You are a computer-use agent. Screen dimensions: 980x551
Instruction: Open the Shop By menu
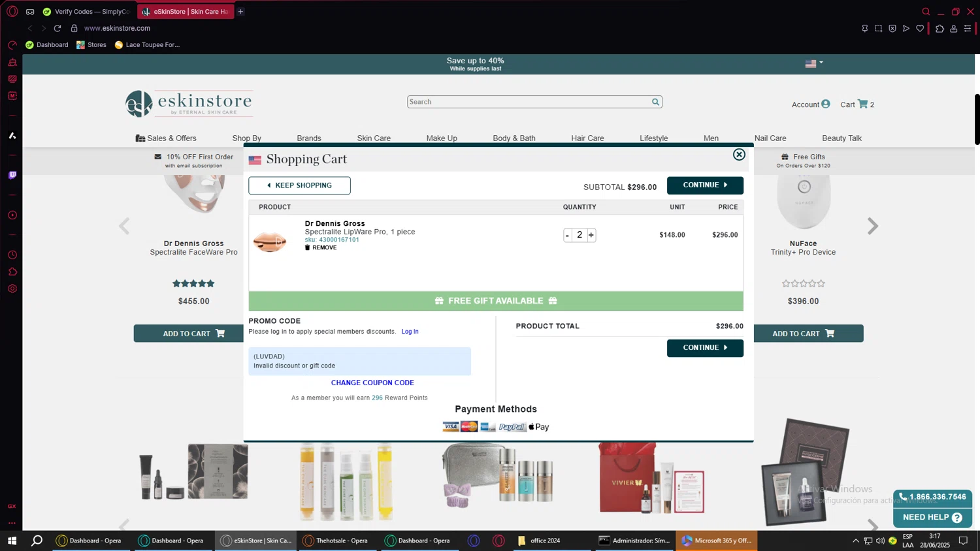(x=246, y=138)
